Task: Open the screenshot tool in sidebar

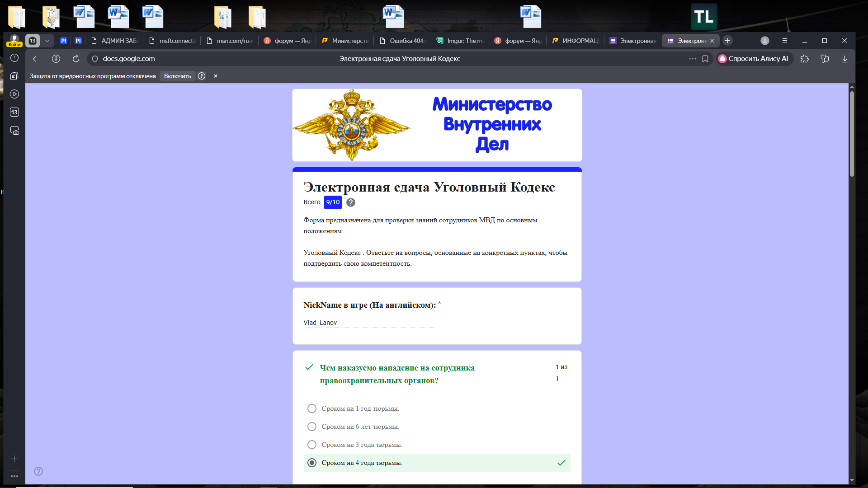Action: pos(14,131)
